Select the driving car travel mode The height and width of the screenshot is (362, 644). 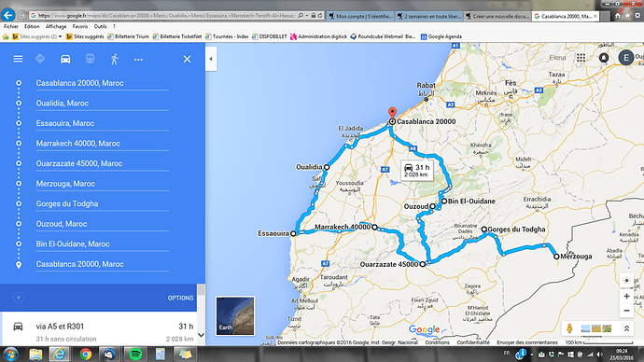[65, 59]
